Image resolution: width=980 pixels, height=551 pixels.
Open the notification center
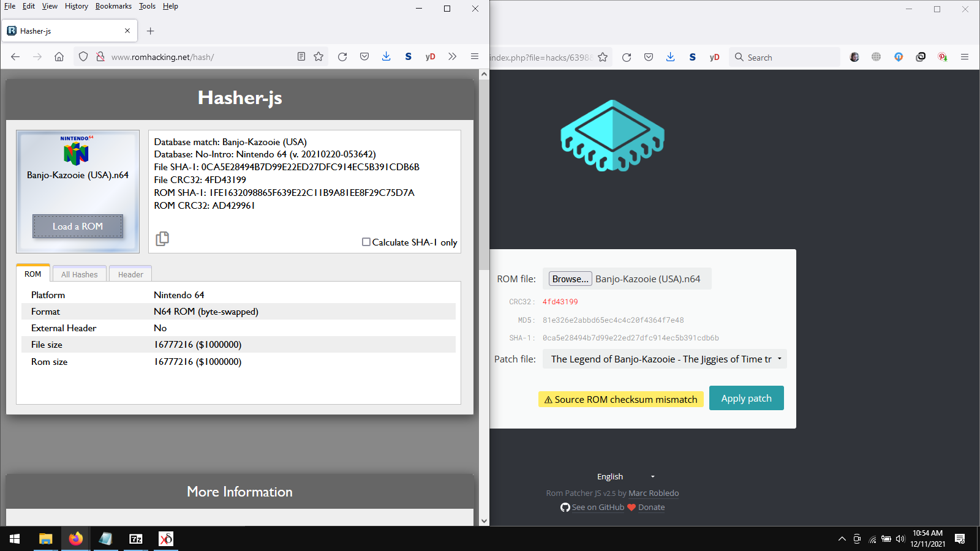[960, 539]
